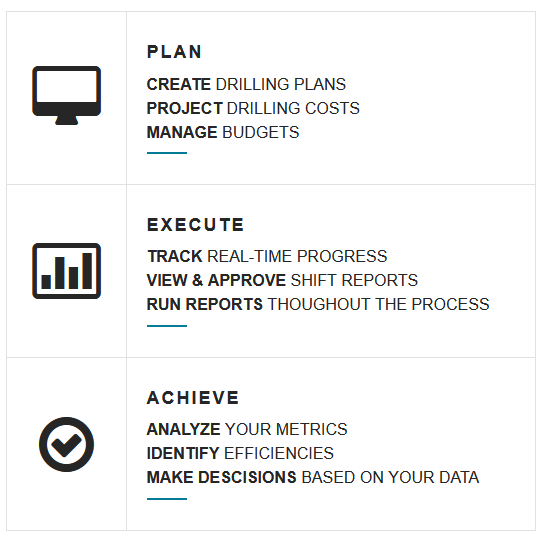Click View & Approve Shift Reports text
The image size is (539, 543).
tap(282, 280)
